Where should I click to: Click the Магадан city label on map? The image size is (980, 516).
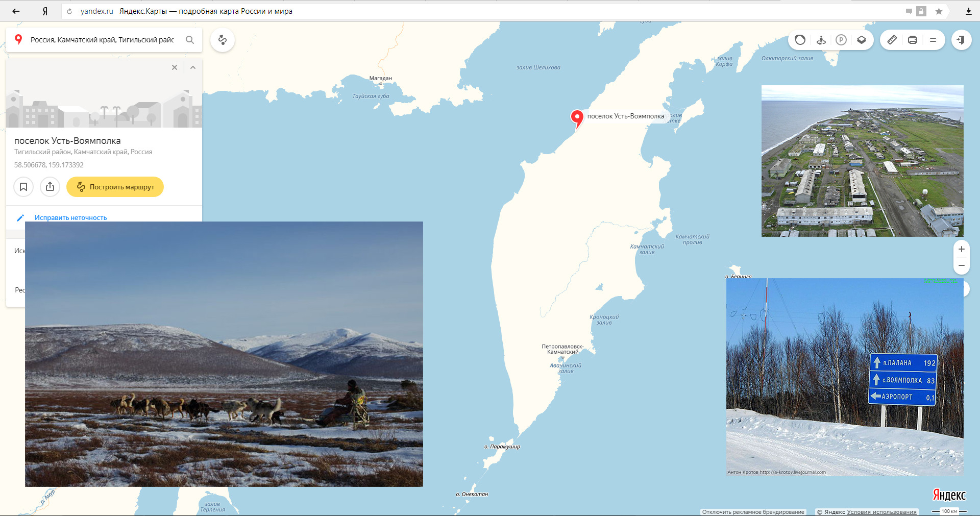[381, 78]
